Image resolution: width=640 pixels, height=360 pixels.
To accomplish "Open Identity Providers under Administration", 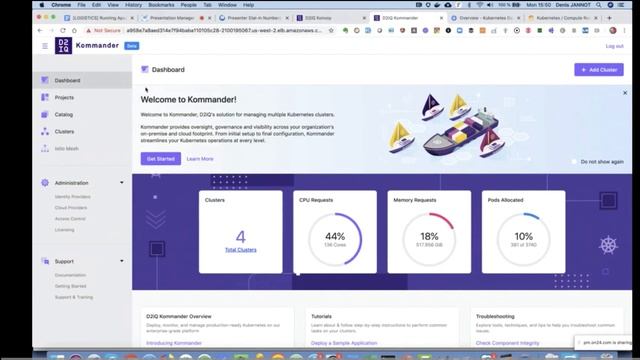I will pyautogui.click(x=73, y=197).
